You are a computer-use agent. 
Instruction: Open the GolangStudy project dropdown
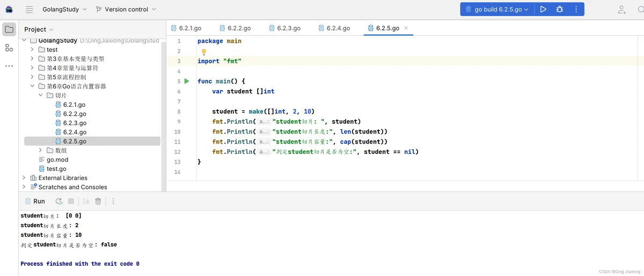click(x=65, y=10)
